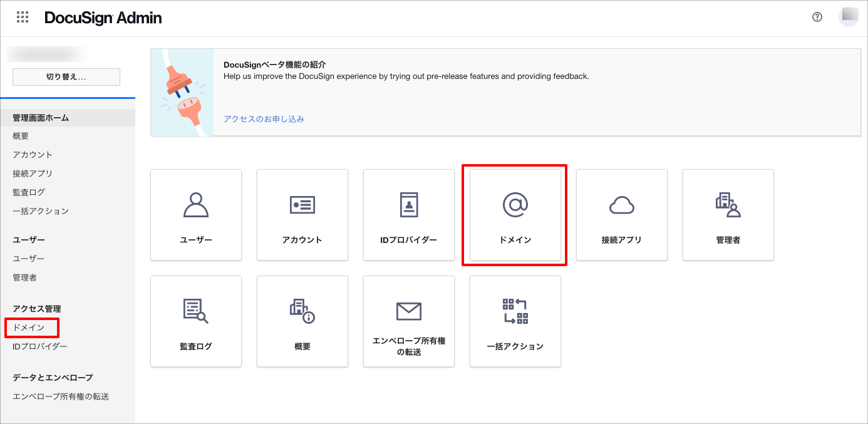The height and width of the screenshot is (424, 868).
Task: Click the アカウント ID card icon tile
Action: point(302,215)
